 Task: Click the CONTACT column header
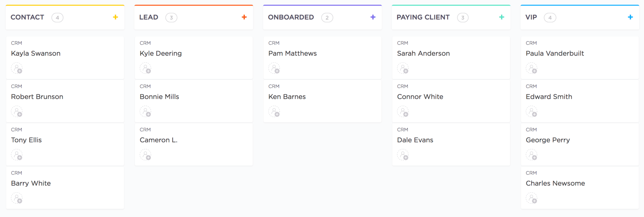tap(27, 17)
